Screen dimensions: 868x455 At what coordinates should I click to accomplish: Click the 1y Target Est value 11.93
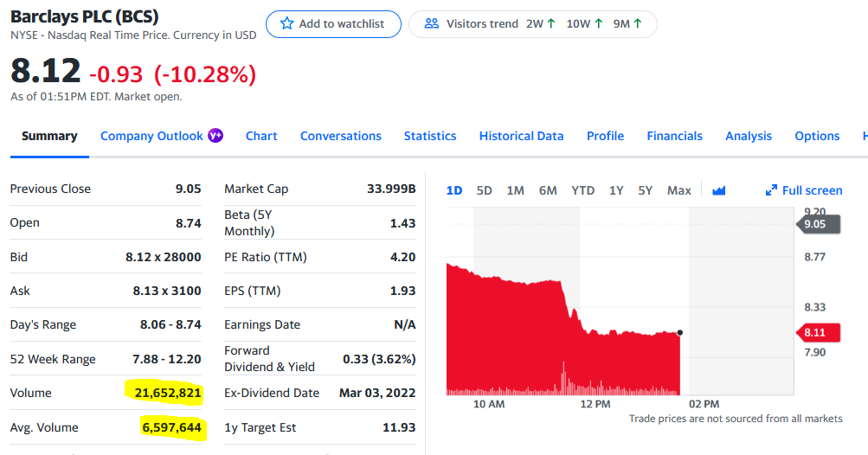coord(399,427)
